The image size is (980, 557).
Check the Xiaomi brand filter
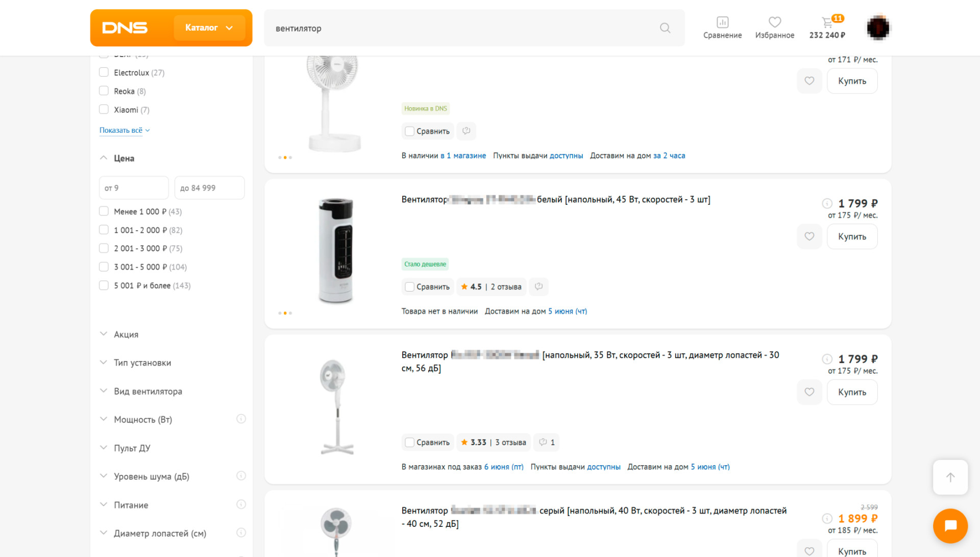(104, 109)
